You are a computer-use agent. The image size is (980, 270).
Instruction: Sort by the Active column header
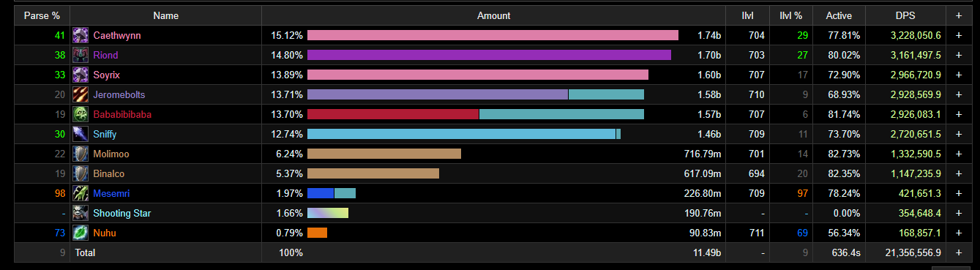[x=839, y=15]
